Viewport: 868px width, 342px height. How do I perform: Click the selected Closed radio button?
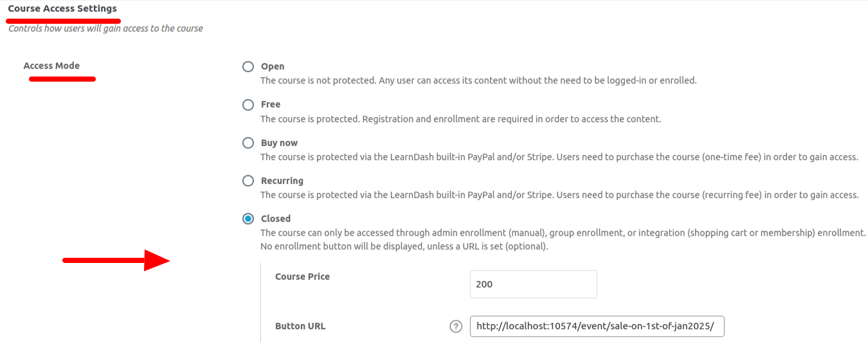[248, 219]
